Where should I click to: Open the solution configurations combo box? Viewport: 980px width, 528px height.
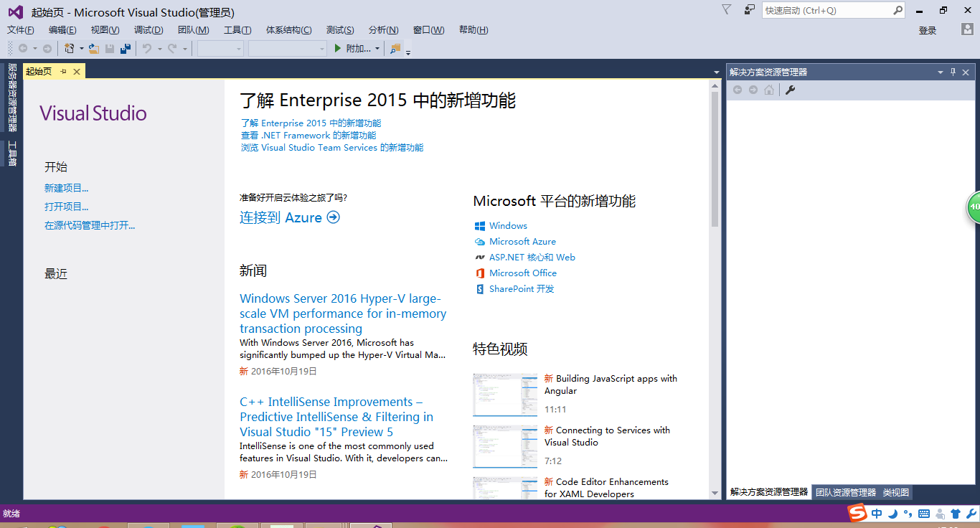tap(220, 48)
